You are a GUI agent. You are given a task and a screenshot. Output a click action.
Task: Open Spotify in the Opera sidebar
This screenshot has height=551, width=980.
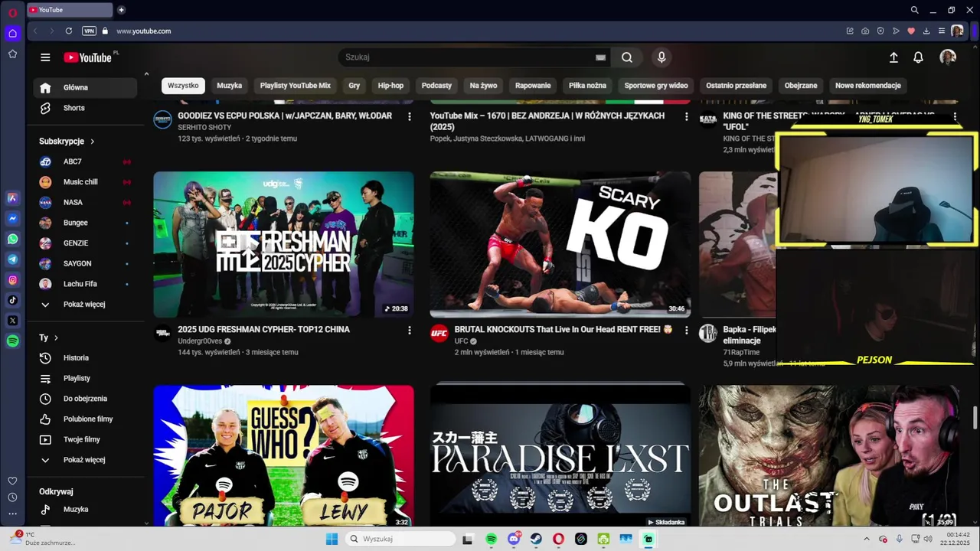(12, 341)
